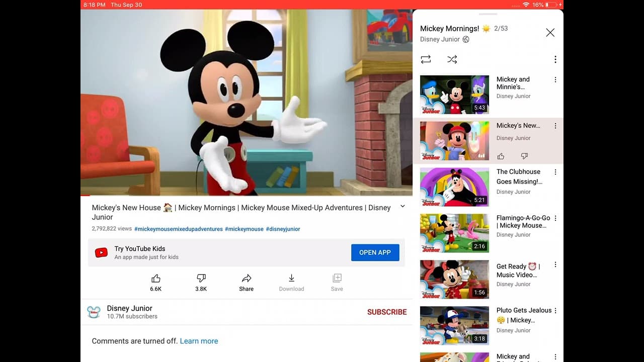This screenshot has height=362, width=644.
Task: Open Disney Junior channel avatar
Action: [94, 312]
